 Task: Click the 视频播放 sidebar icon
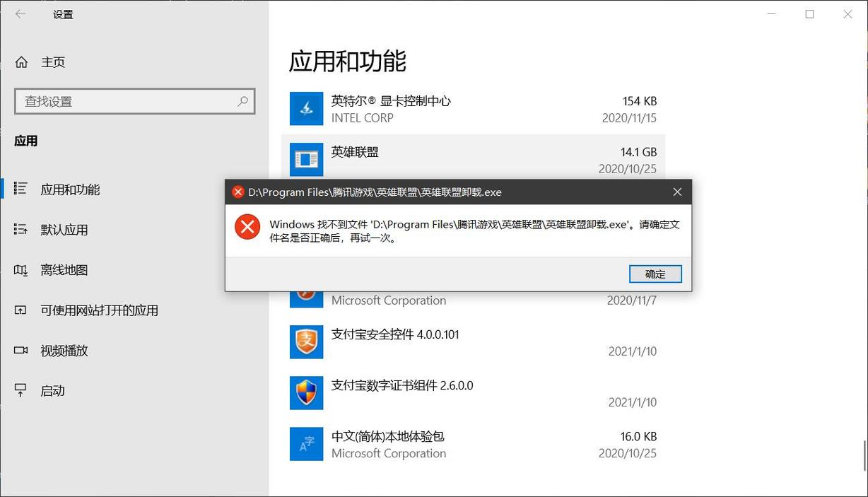coord(22,350)
